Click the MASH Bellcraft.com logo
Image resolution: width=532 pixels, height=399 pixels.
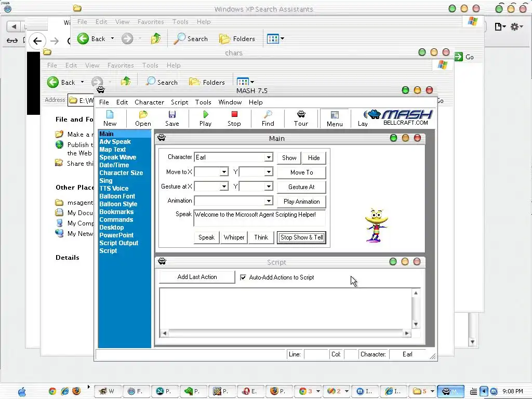(x=400, y=117)
